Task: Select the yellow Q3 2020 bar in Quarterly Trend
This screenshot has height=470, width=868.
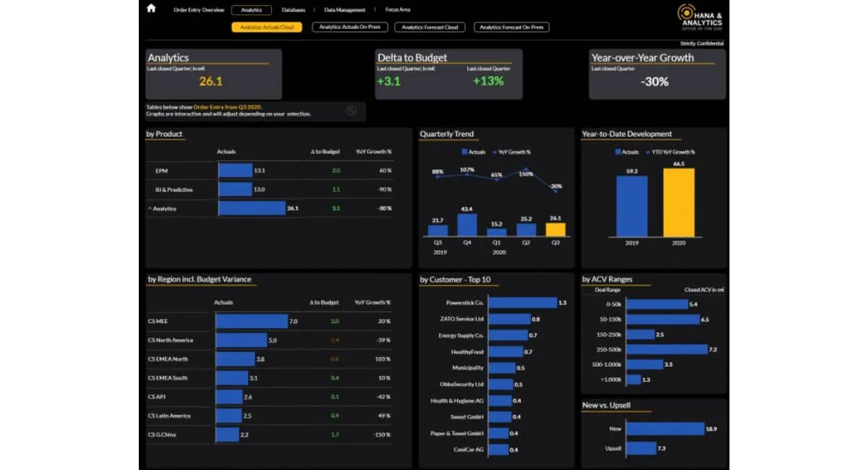Action: pos(556,228)
